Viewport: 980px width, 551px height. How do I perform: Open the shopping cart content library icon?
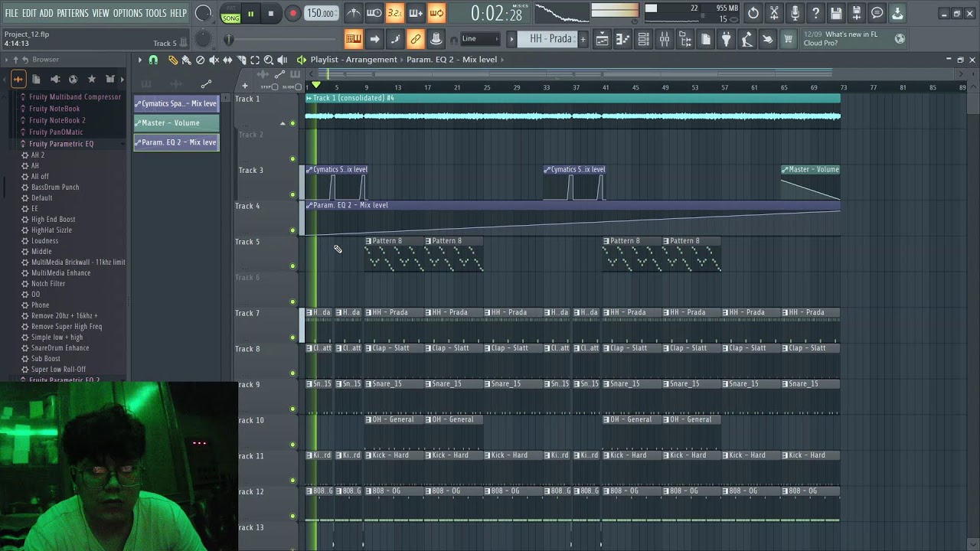(788, 40)
